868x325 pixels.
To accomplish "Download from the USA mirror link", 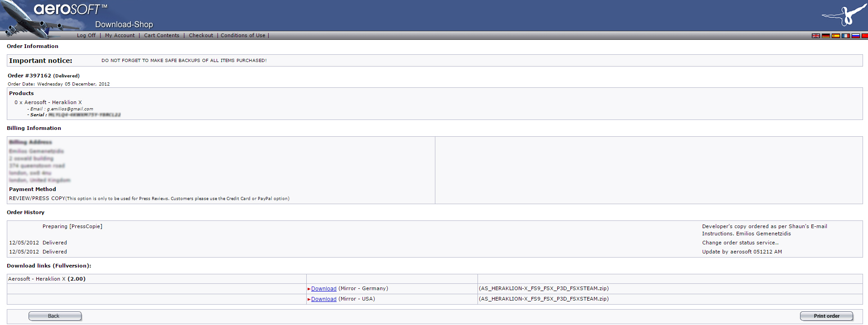I will (x=323, y=299).
